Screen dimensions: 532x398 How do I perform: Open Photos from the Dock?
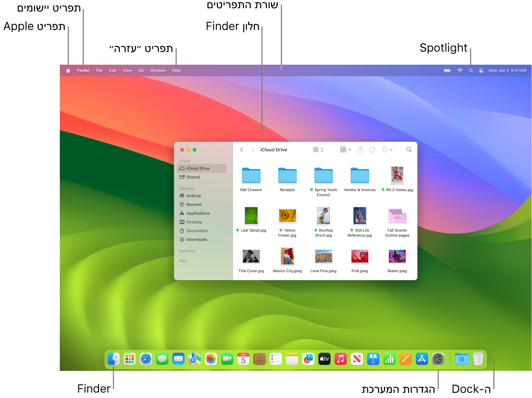coord(211,359)
